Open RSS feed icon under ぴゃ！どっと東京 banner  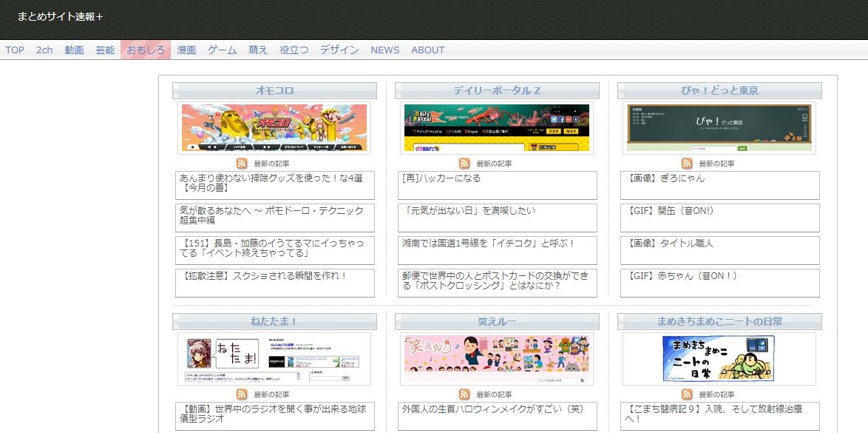tap(687, 164)
